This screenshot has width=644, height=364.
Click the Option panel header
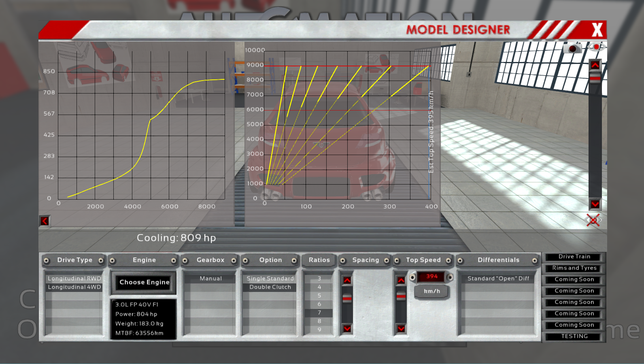click(270, 260)
